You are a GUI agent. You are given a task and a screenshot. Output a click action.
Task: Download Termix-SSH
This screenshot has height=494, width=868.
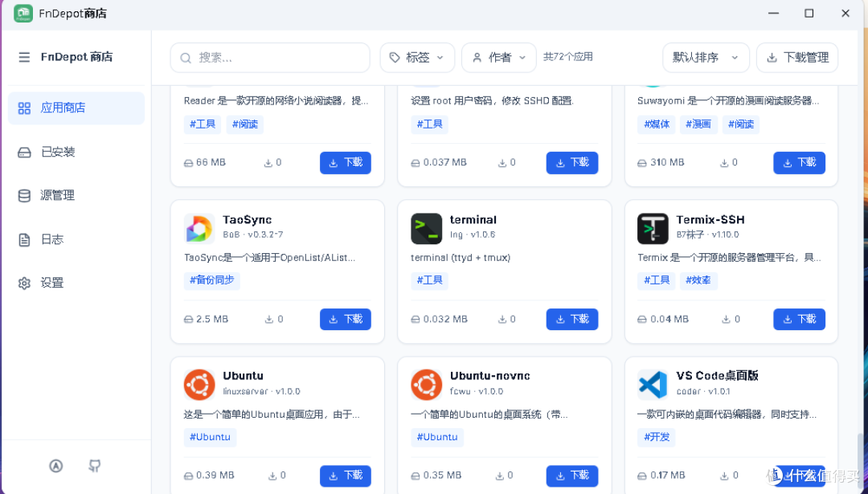click(799, 319)
